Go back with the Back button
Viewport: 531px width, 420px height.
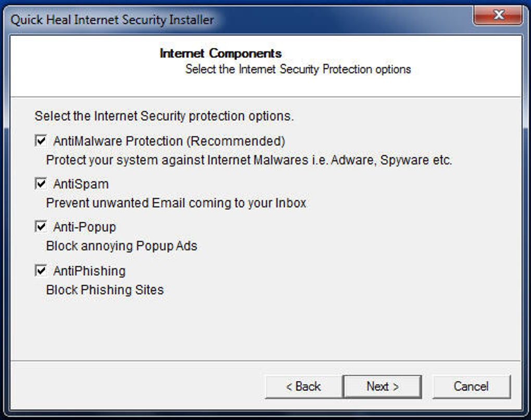tap(304, 387)
